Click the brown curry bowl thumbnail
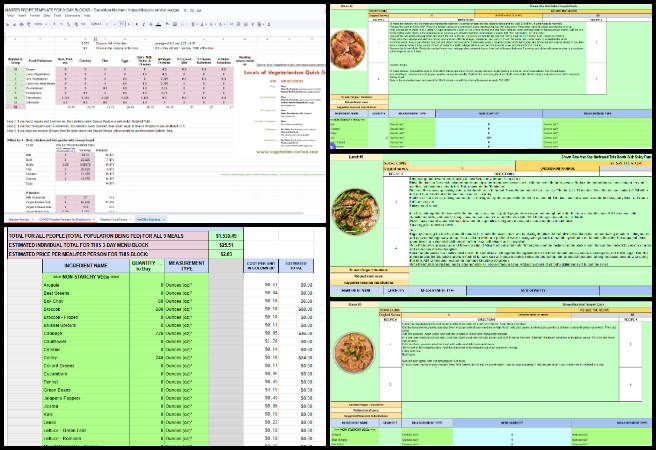 354,352
